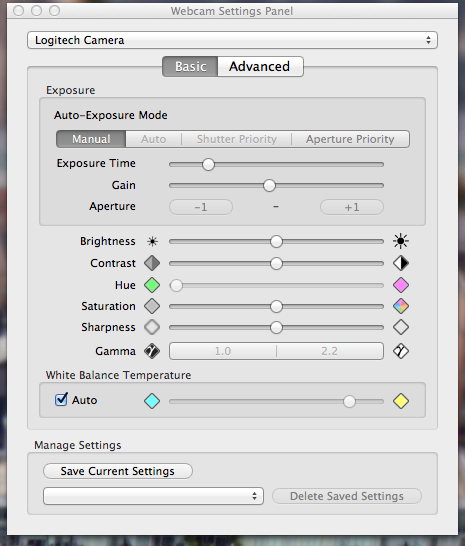
Task: Click the yellow warm White Balance icon
Action: tap(401, 401)
